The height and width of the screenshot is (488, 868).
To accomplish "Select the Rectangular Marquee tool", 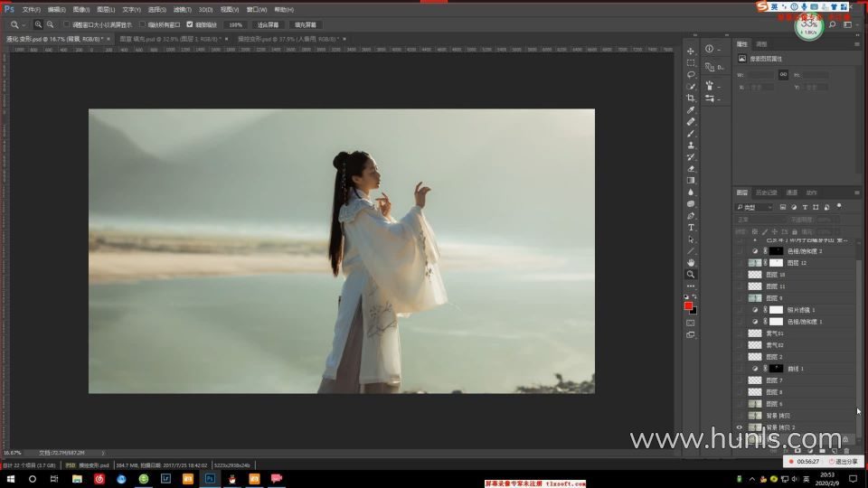I will [690, 62].
